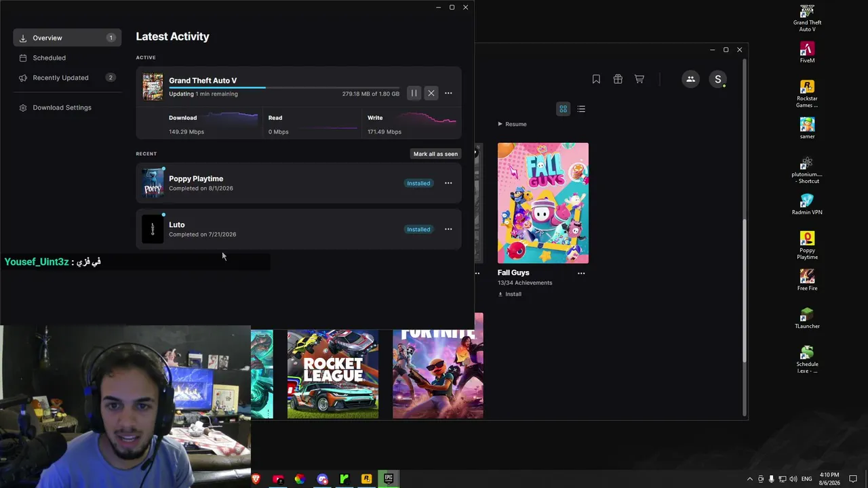Switch library to grid view
The image size is (868, 488).
(563, 108)
